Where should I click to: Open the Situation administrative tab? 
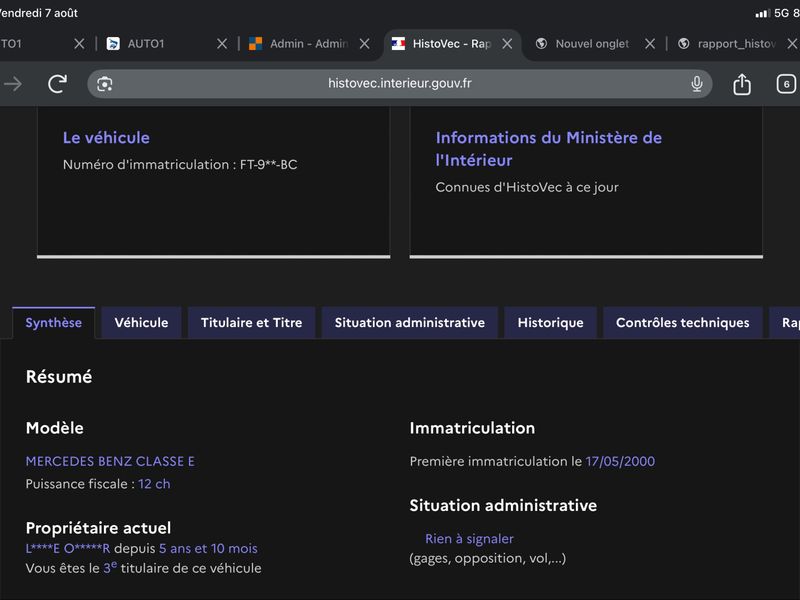click(x=410, y=322)
